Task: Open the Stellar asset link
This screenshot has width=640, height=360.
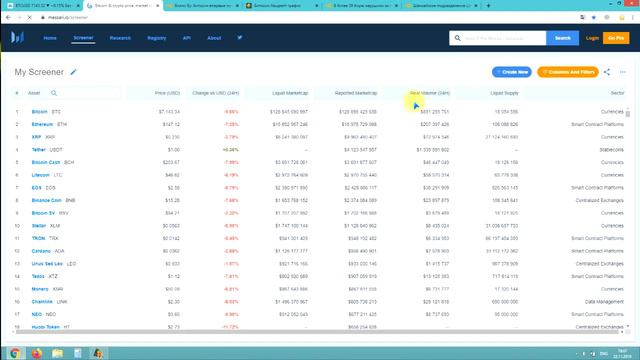Action: pos(39,226)
